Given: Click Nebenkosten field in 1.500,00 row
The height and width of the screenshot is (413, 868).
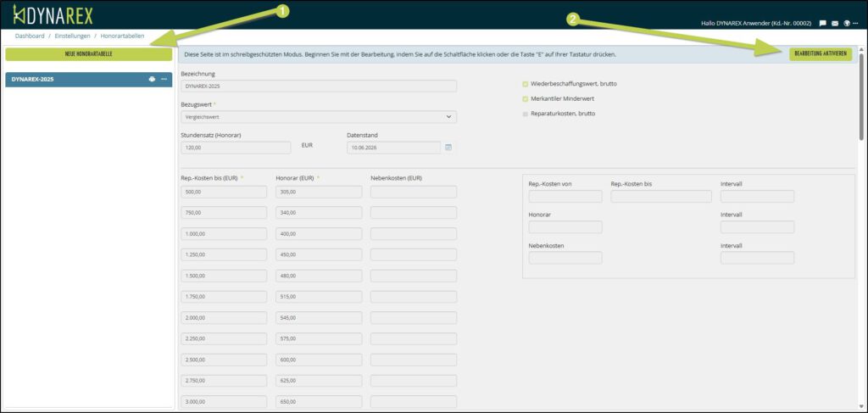Looking at the screenshot, I should tap(414, 276).
